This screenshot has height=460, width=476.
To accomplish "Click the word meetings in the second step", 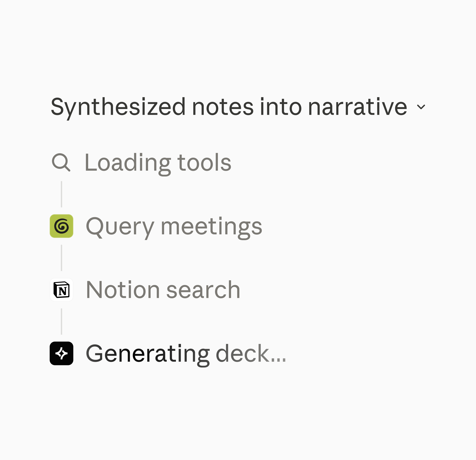I will 212,228.
